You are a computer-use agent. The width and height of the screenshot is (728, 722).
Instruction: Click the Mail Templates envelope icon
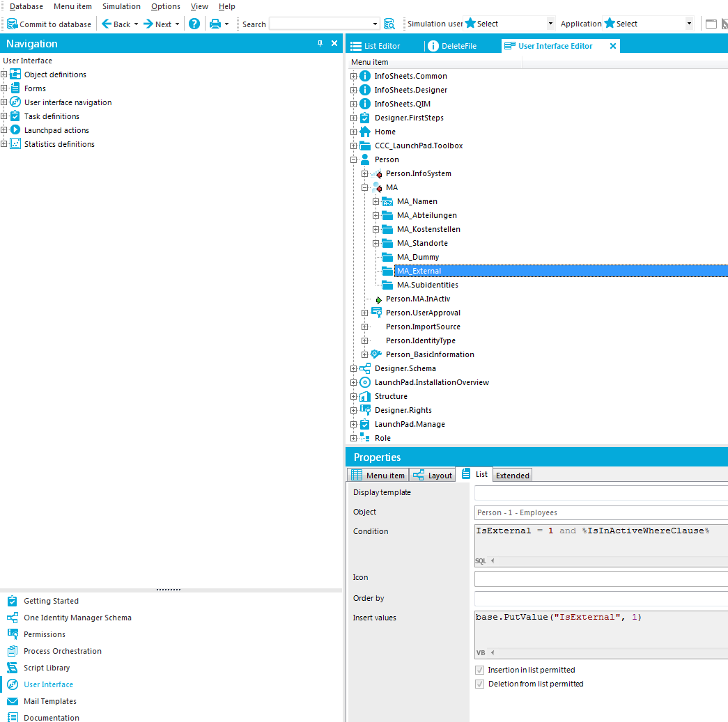pyautogui.click(x=13, y=701)
